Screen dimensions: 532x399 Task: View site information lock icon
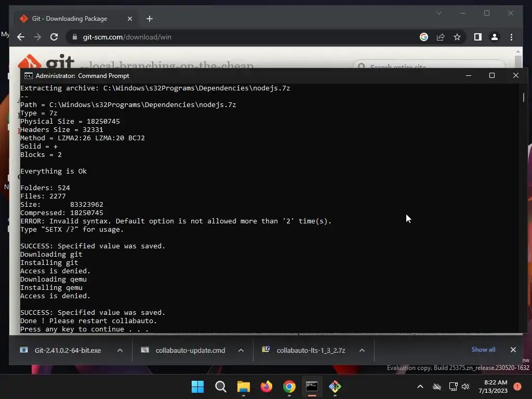point(75,37)
